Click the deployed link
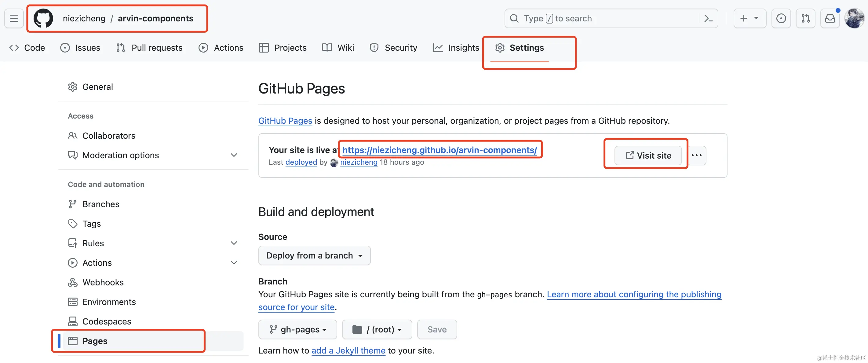Screen dimensions: 868x363 [301, 163]
